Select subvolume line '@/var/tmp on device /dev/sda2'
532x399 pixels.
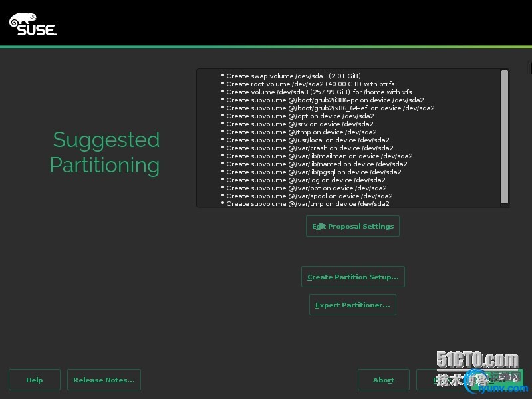(308, 204)
